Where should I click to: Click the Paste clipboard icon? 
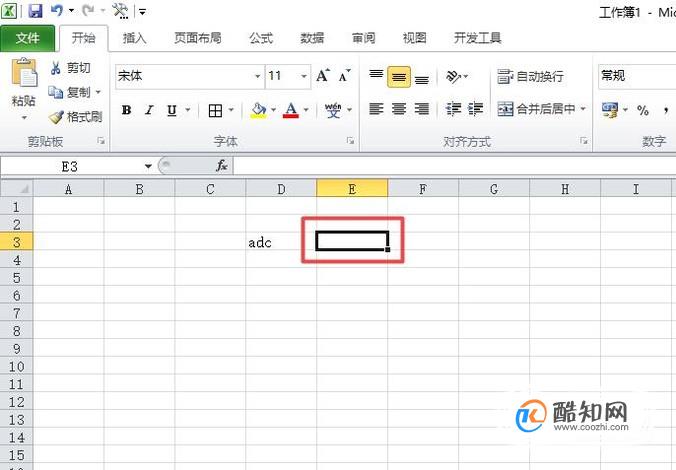tap(24, 72)
